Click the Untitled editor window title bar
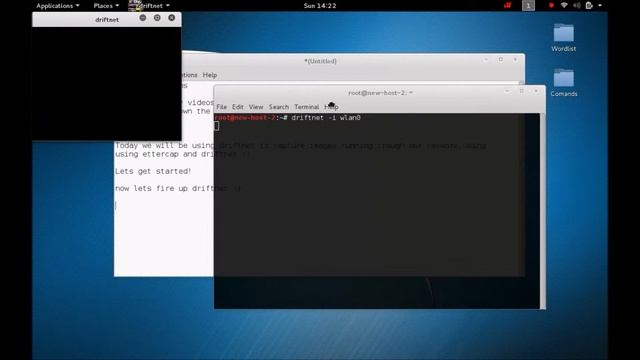Image resolution: width=640 pixels, height=360 pixels. pyautogui.click(x=320, y=61)
